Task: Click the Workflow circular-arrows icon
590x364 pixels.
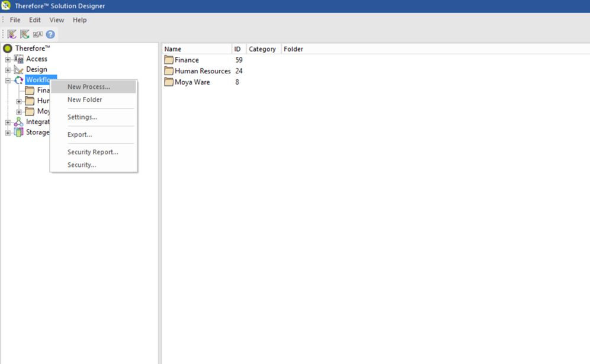Action: point(18,80)
